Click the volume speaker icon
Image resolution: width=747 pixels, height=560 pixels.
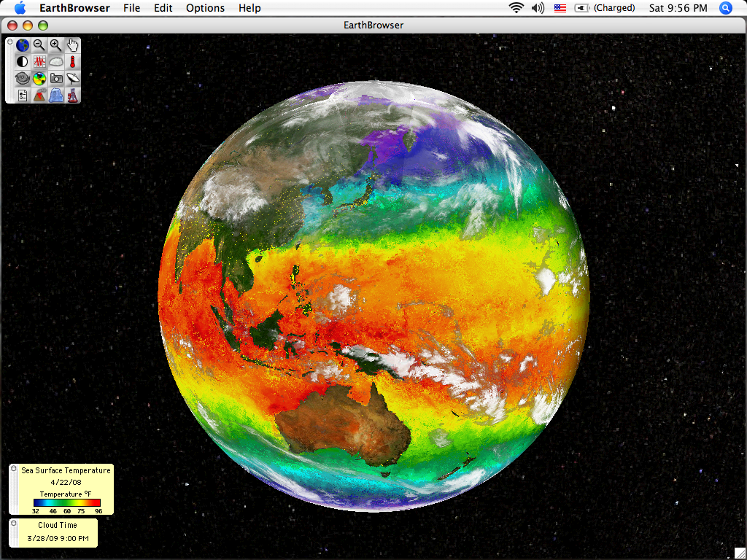538,8
